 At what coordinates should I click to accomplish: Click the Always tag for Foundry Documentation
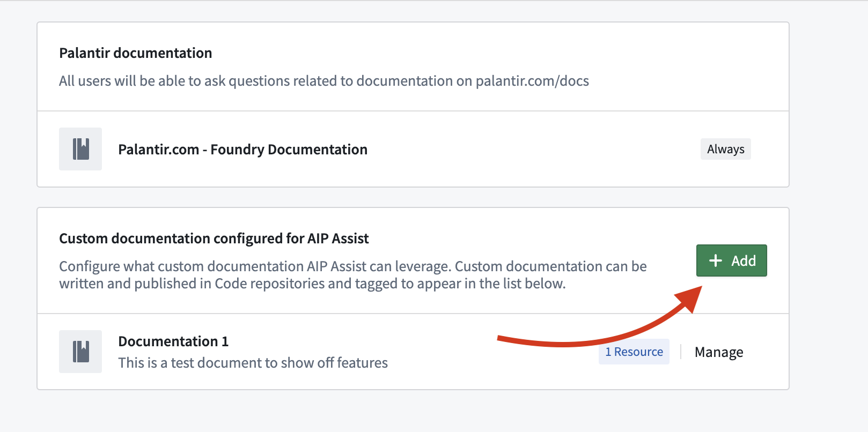pos(725,149)
